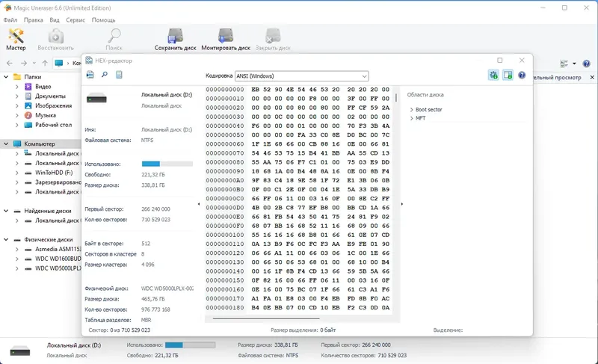Open the Сервис menu

75,20
